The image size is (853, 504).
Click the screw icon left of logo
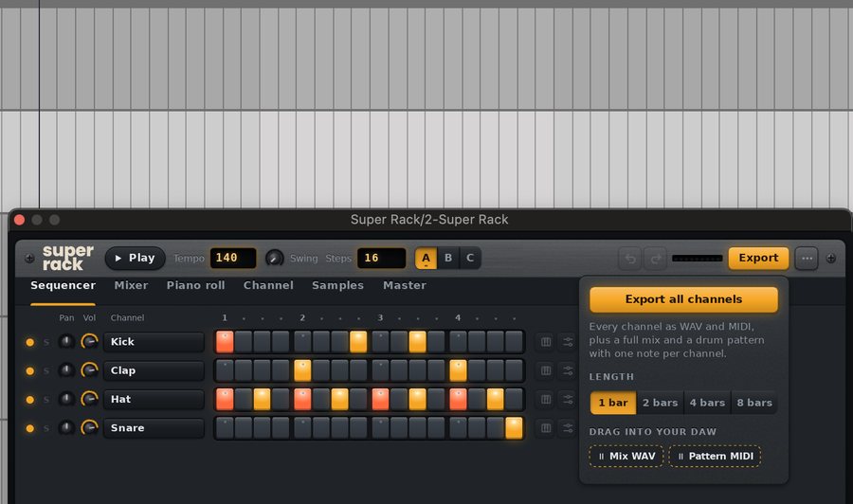29,259
